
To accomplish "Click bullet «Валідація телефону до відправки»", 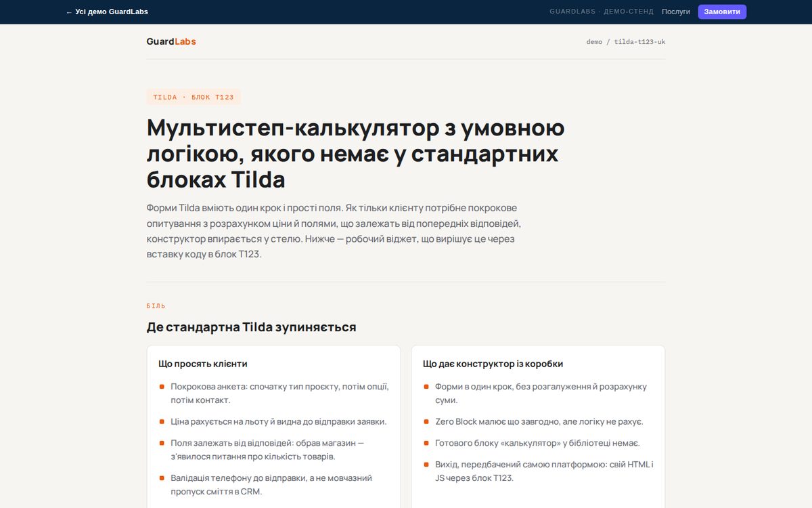I will pyautogui.click(x=271, y=485).
